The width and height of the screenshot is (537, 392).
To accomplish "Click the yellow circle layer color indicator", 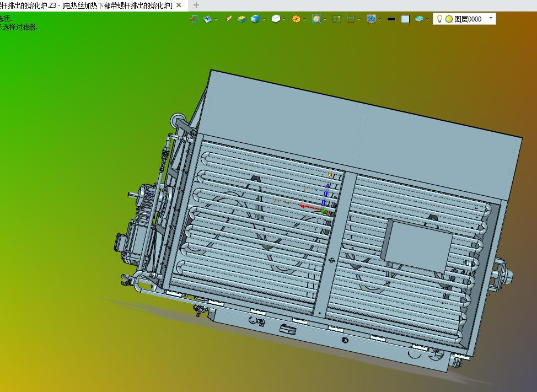I will [x=449, y=19].
